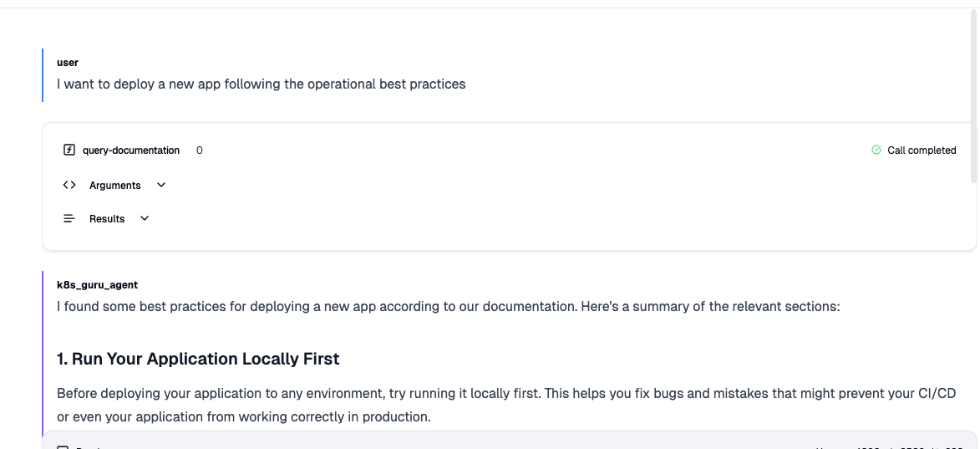Click the Arguments code brackets icon

69,186
